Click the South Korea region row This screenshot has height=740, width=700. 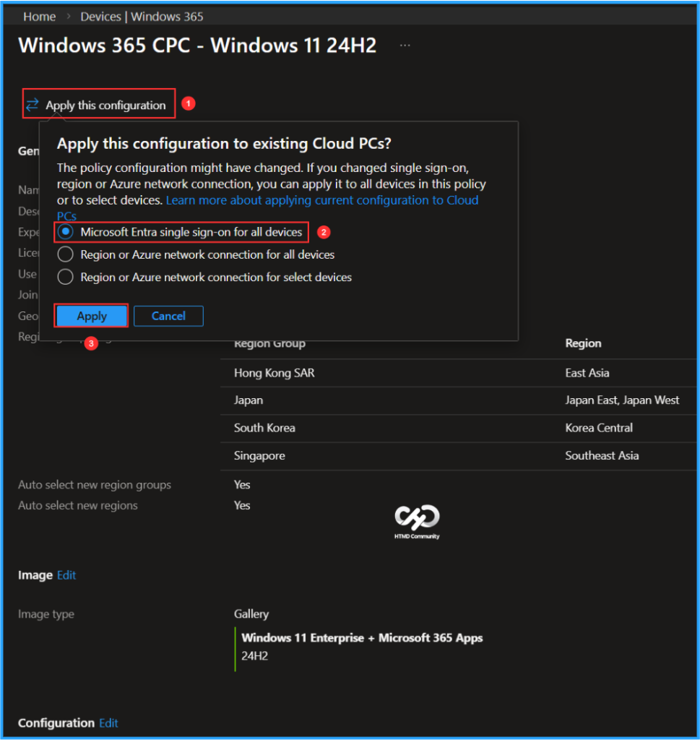(x=264, y=428)
